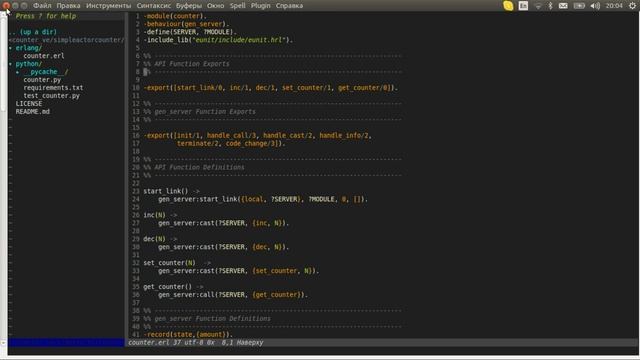640x360 pixels.
Task: Open the Окно menu
Action: [216, 6]
